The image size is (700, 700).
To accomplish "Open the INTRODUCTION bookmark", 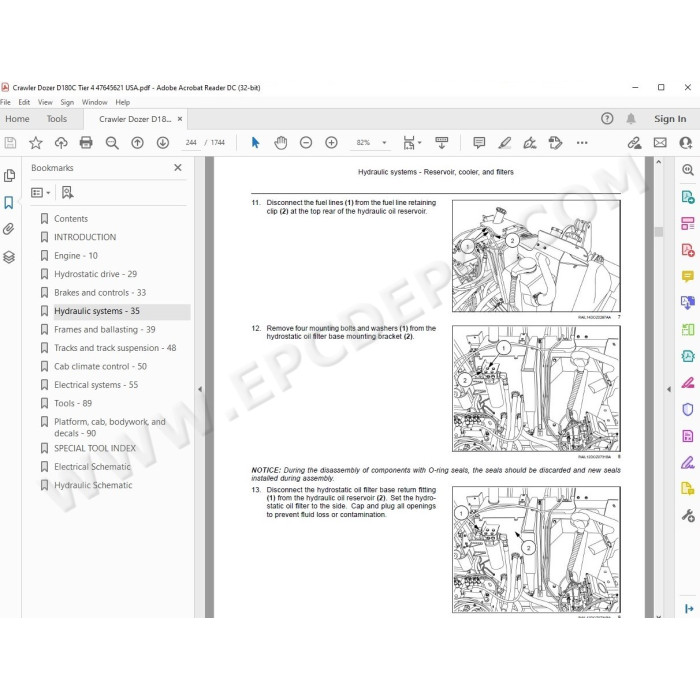I will click(85, 238).
